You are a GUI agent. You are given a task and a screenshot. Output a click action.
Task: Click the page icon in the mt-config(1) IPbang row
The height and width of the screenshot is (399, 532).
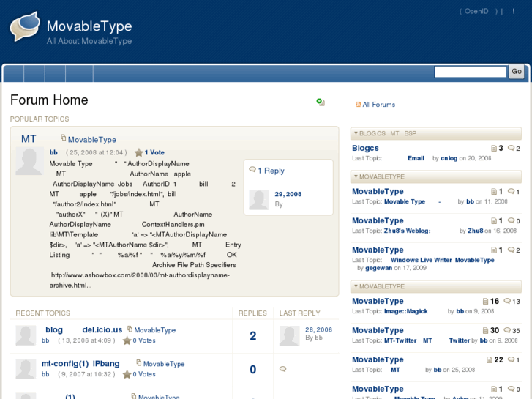point(139,362)
